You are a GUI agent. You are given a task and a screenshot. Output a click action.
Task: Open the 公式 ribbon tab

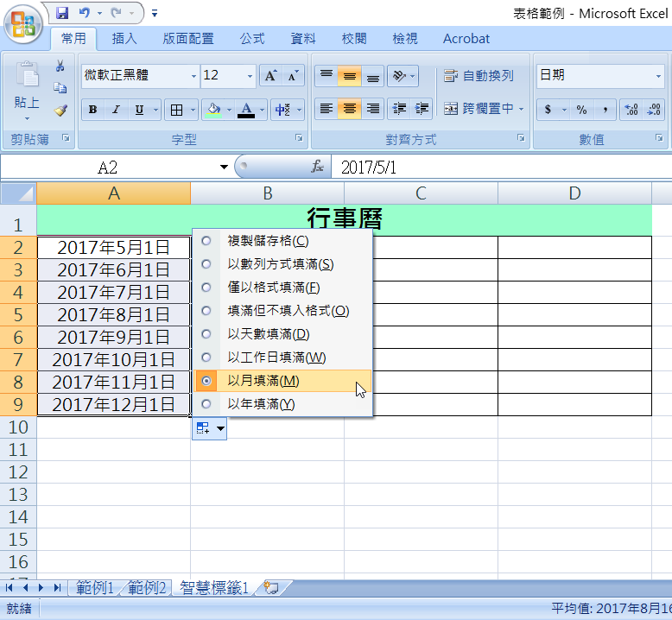252,39
